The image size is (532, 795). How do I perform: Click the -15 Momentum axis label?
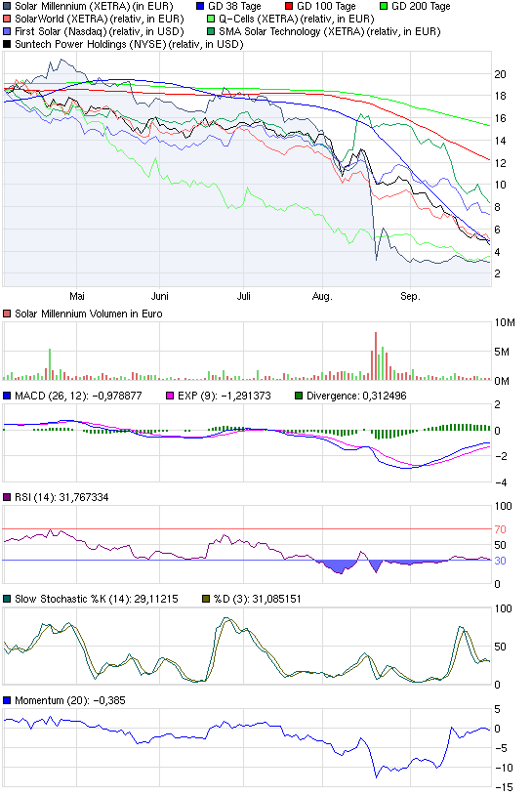pyautogui.click(x=504, y=787)
